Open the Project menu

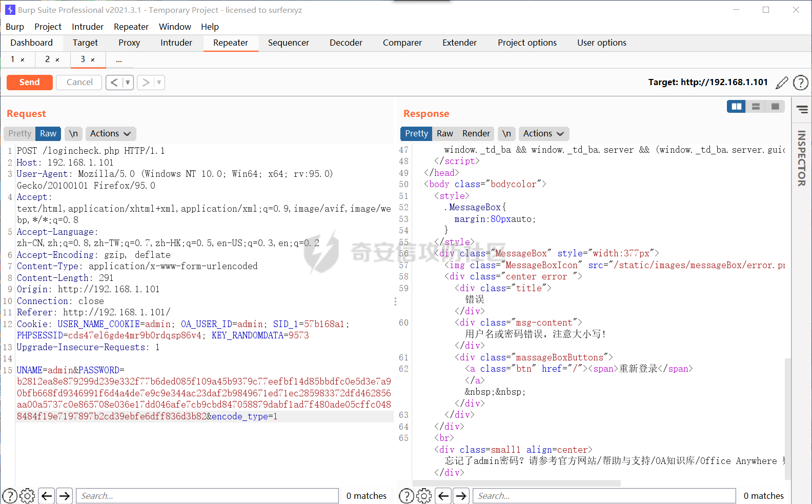(x=48, y=27)
